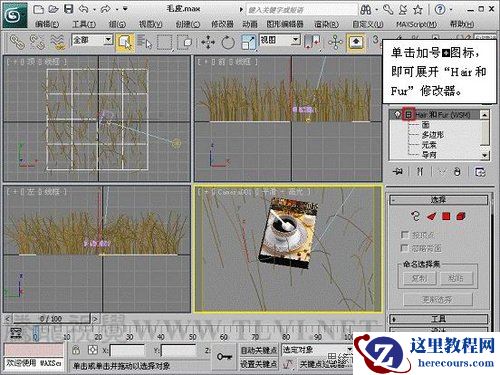The image size is (500, 375).
Task: Click the 0 / 100 time slider handle
Action: click(x=51, y=319)
